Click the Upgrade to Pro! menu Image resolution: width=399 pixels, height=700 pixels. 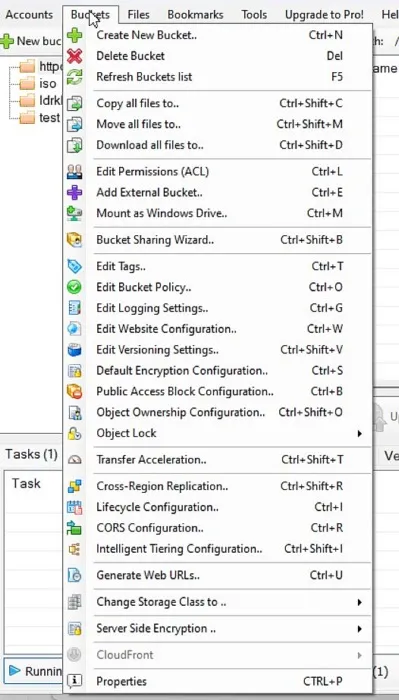coord(324,15)
